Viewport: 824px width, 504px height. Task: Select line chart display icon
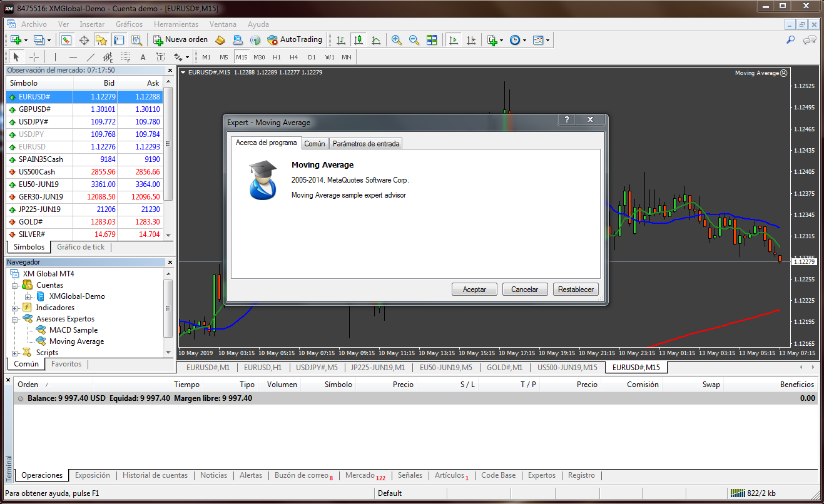pyautogui.click(x=376, y=39)
